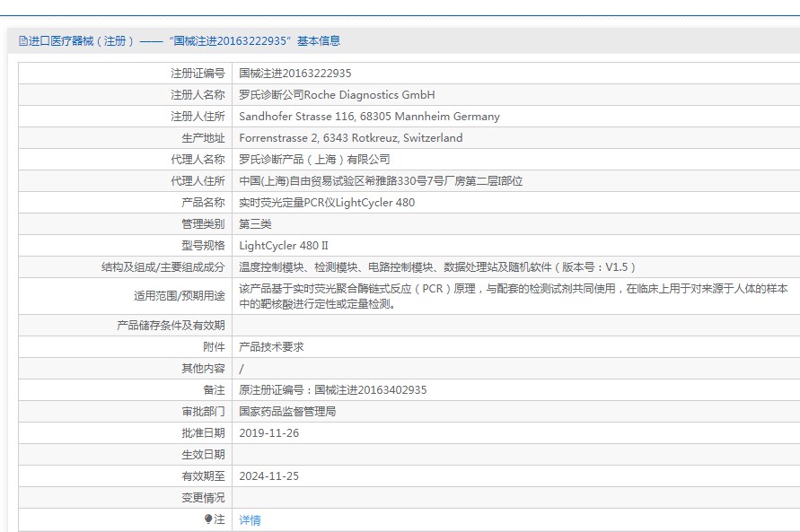This screenshot has height=532, width=800.
Task: Click the 其他内容 row label
Action: pyautogui.click(x=203, y=369)
